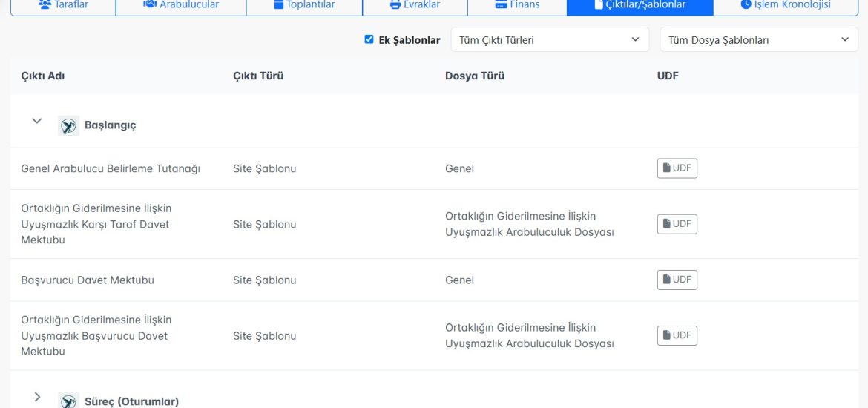
Task: Select the Çıktılar/Şablonlar tab
Action: [x=640, y=5]
